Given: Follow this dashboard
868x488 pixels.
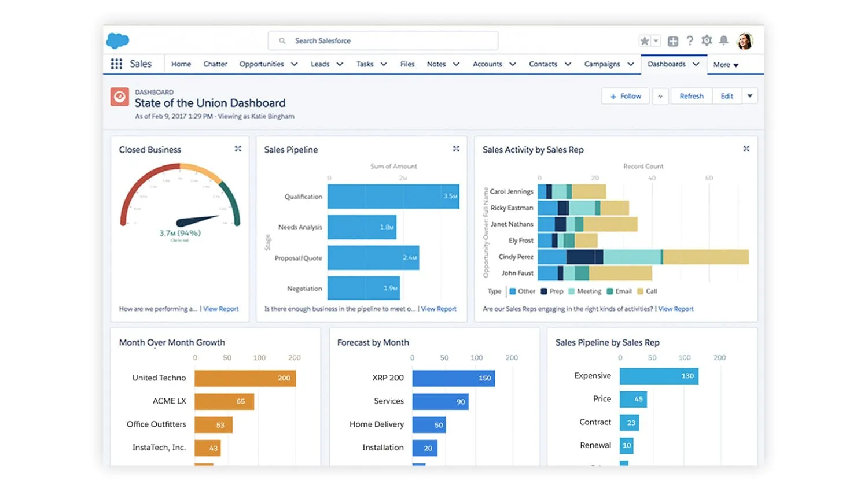Looking at the screenshot, I should 626,97.
